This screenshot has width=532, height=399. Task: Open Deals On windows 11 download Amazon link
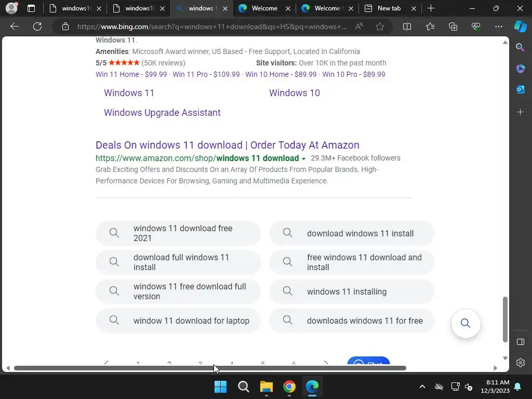[x=228, y=145]
